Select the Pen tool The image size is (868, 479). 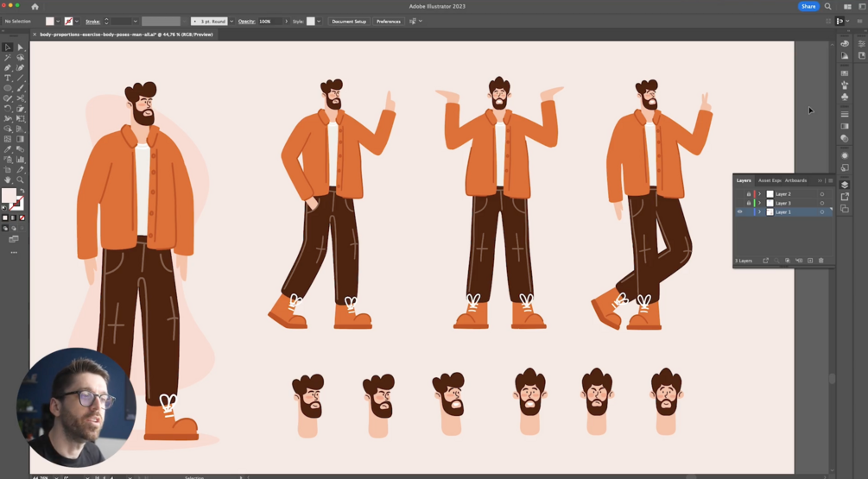(x=8, y=67)
